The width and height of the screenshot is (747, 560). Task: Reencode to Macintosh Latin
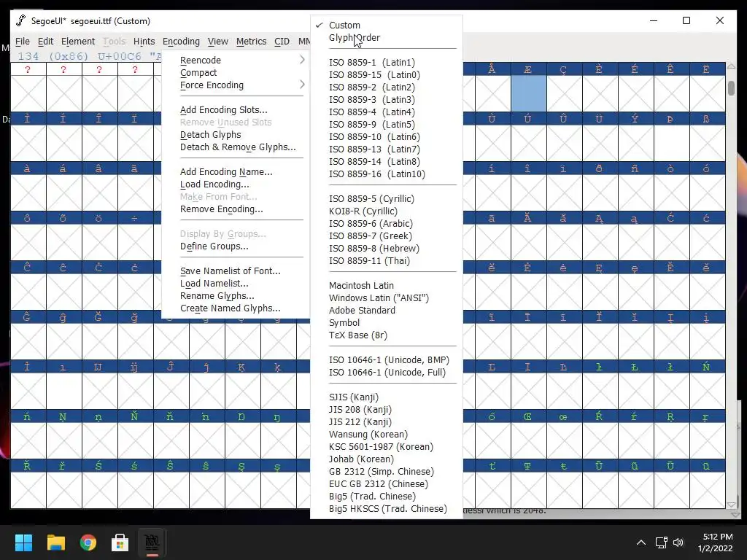coord(361,285)
